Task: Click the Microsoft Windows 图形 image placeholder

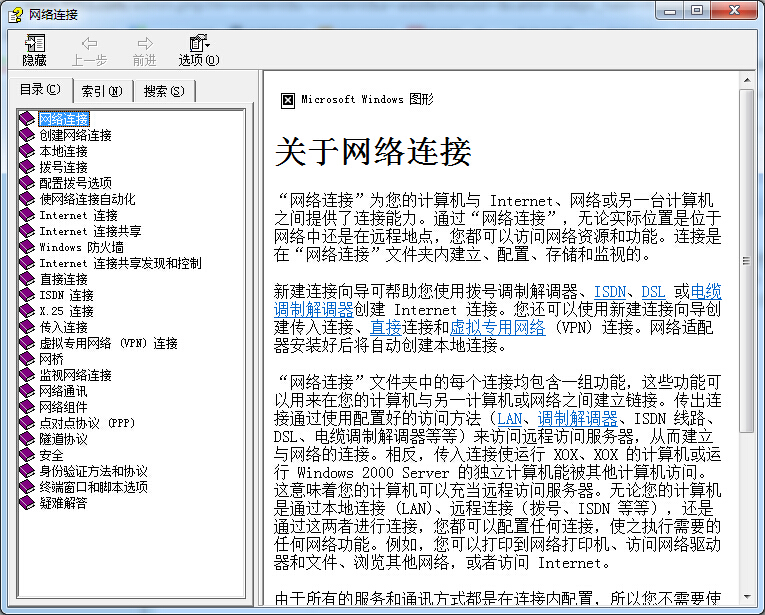Action: click(288, 100)
